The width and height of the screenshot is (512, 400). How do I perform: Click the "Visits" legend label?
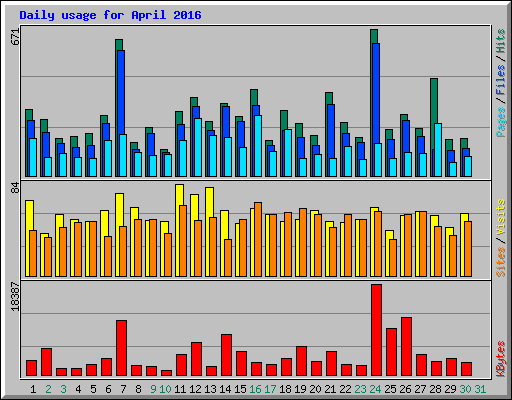[500, 217]
